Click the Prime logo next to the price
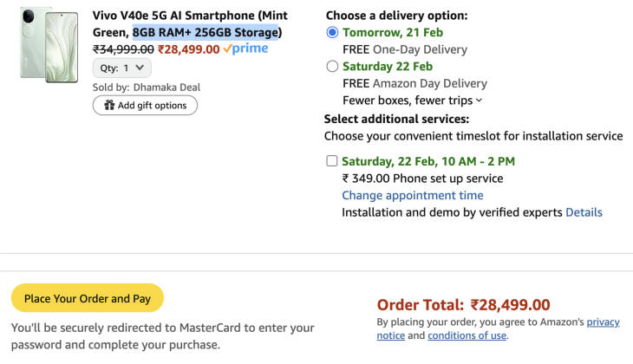This screenshot has height=364, width=633. coord(245,49)
